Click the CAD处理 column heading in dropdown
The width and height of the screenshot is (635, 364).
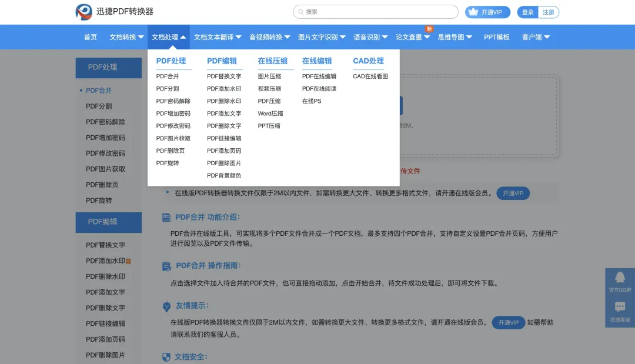(368, 61)
